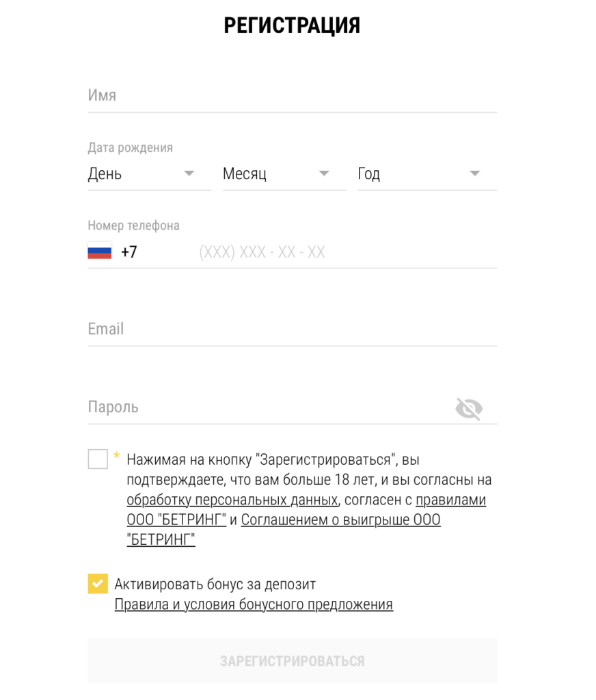Click the dropdown arrow next to Месяц
Image resolution: width=596 pixels, height=700 pixels.
click(x=324, y=174)
